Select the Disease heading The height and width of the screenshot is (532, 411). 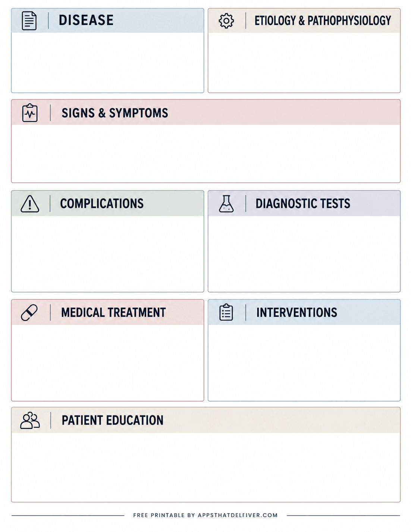click(86, 20)
